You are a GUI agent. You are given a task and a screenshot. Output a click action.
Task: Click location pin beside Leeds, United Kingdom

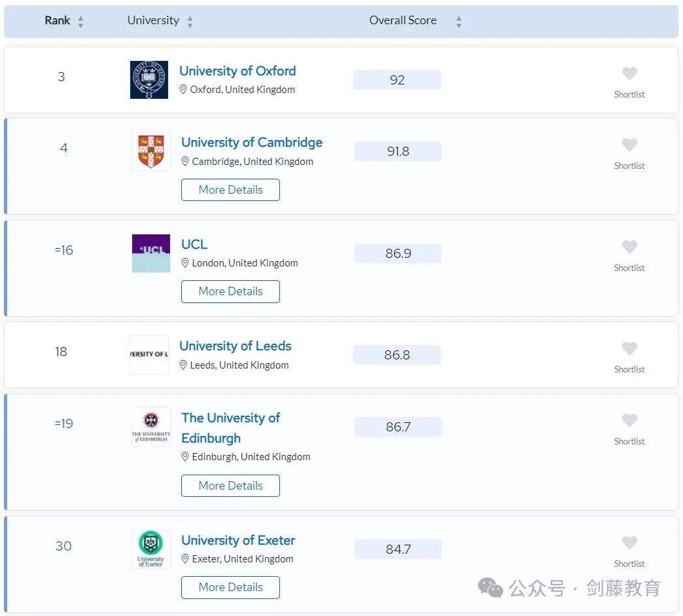click(x=183, y=365)
